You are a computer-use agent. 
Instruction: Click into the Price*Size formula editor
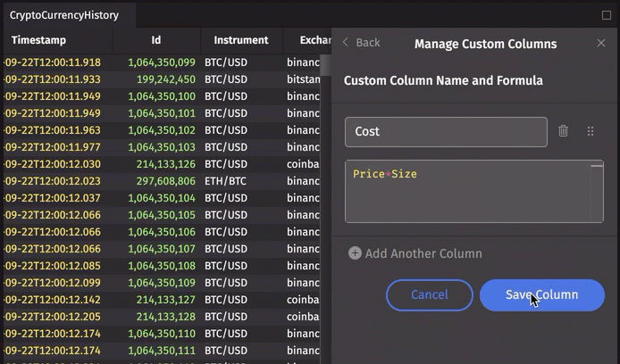click(473, 191)
